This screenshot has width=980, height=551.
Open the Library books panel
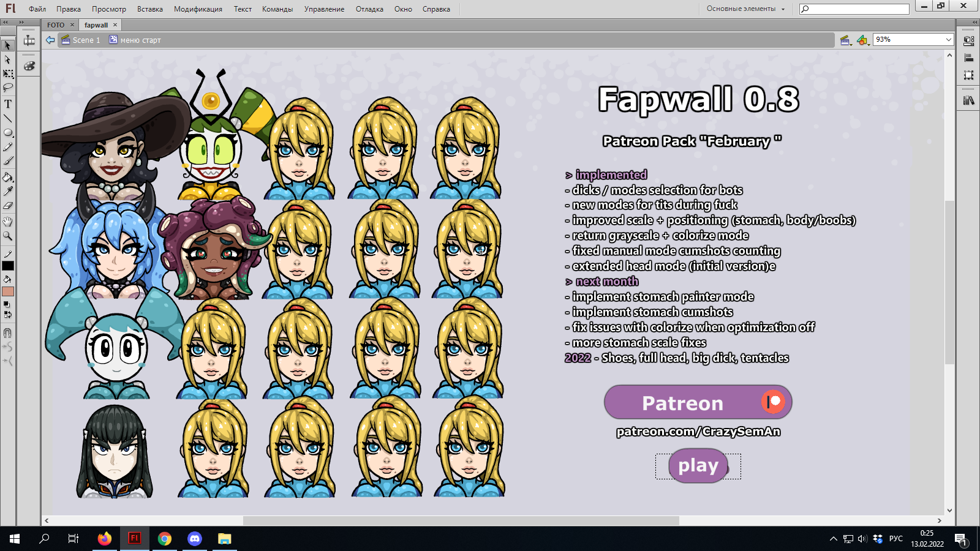(x=968, y=100)
